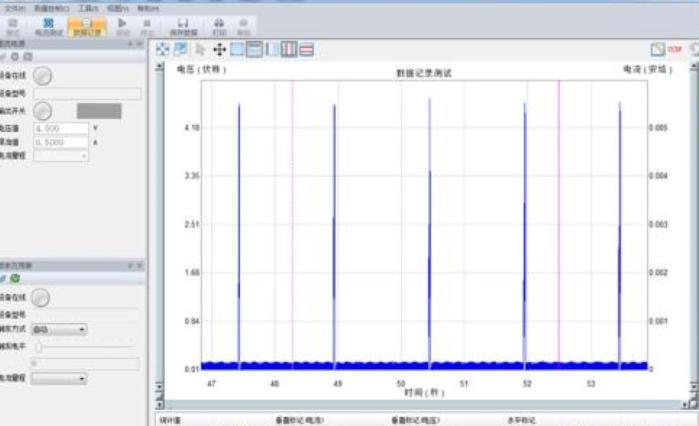Open the current range dropdown in upper panel
699x426 pixels.
coord(61,156)
